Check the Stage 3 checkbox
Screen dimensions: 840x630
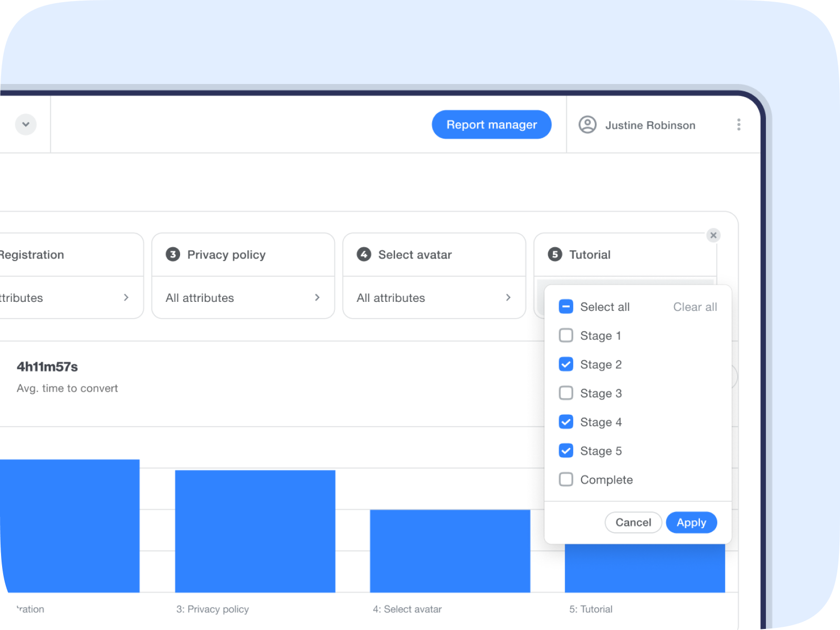tap(566, 393)
